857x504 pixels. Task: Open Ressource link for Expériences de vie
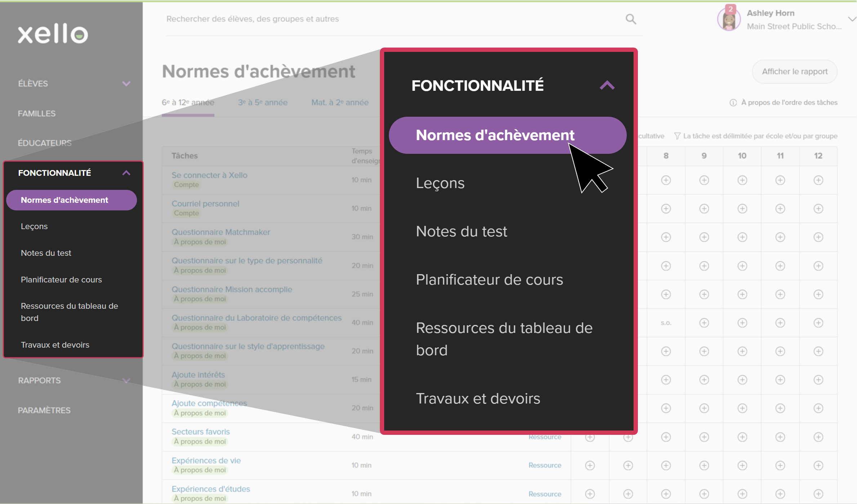click(545, 465)
